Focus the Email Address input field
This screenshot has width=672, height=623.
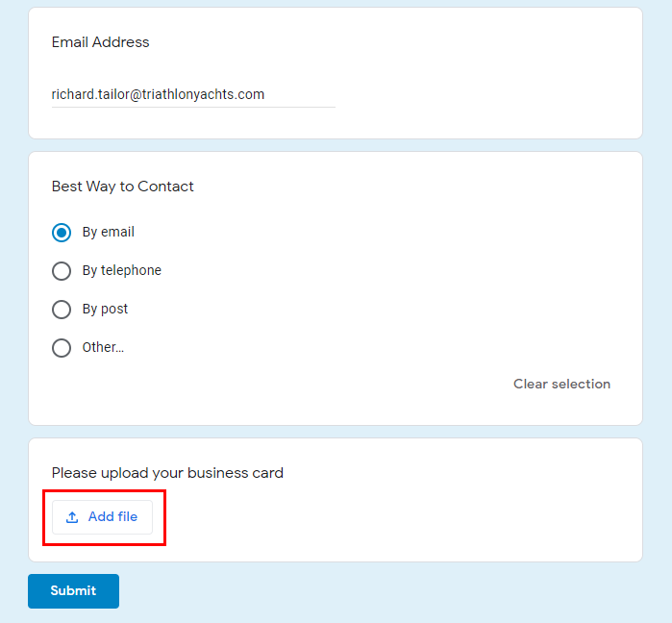[x=193, y=94]
